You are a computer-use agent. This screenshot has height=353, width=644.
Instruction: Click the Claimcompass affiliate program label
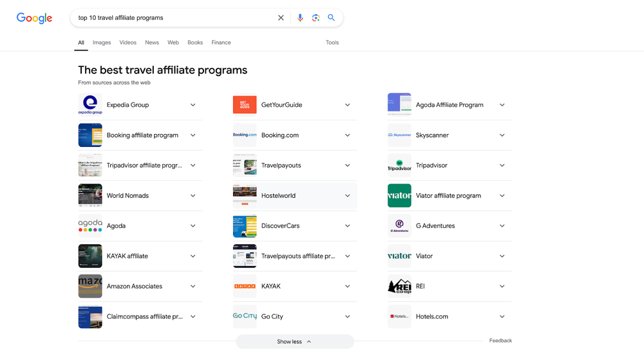144,316
